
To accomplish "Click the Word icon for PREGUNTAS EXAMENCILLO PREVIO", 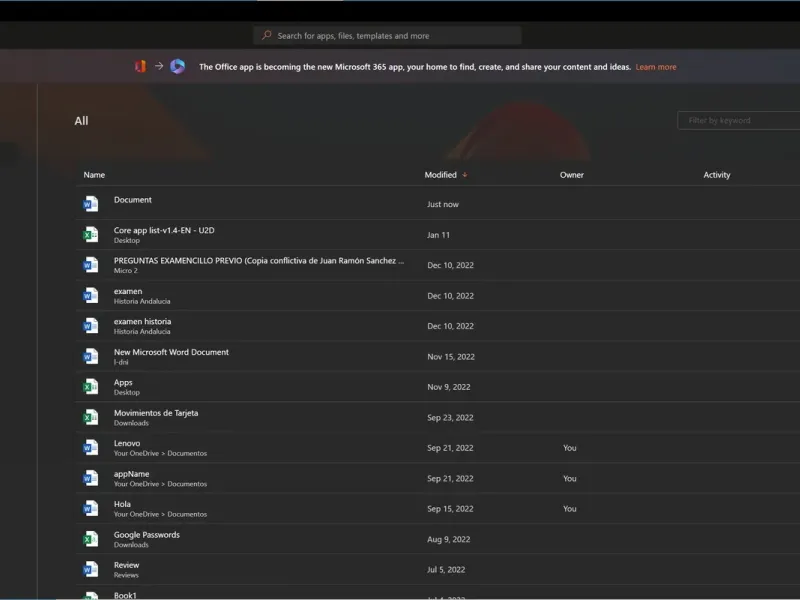I will click(90, 265).
